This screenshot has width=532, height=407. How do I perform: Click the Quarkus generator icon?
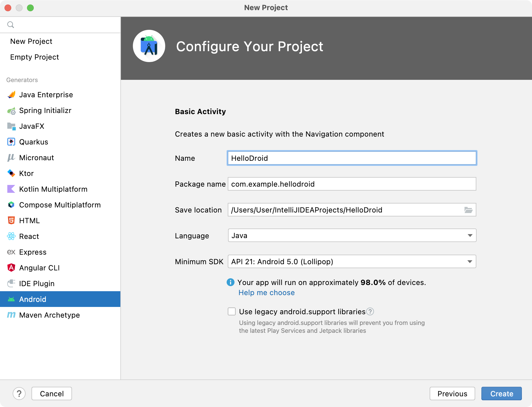tap(11, 142)
